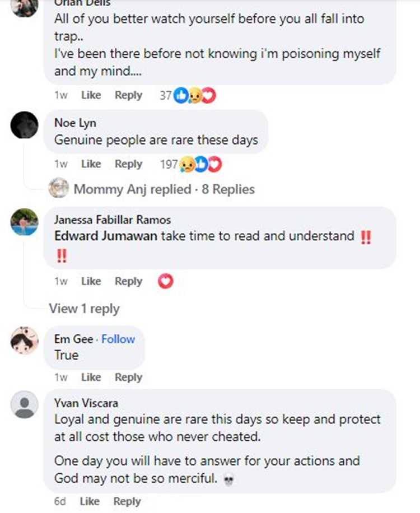Viewport: 420px width, 513px height.
Task: Open Em Gee's profile avatar
Action: 25,341
